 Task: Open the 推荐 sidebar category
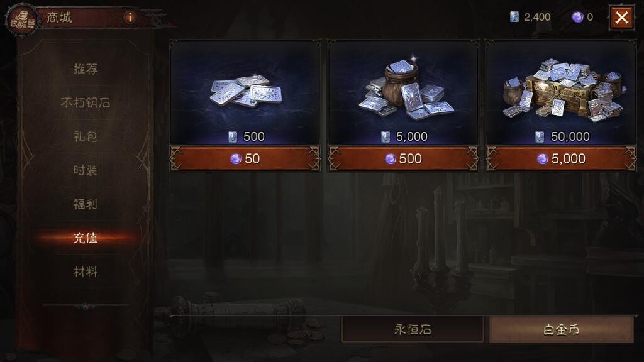coord(86,69)
